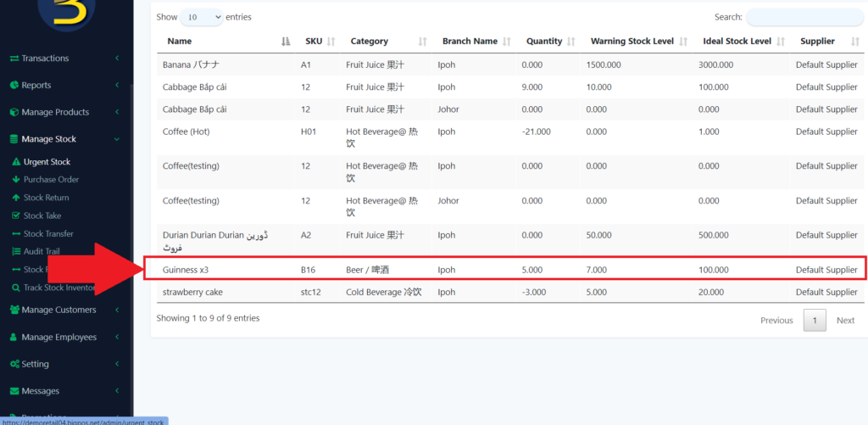Collapse the Manage Stock menu chevron
Viewport: 868px width, 425px height.
[x=117, y=140]
